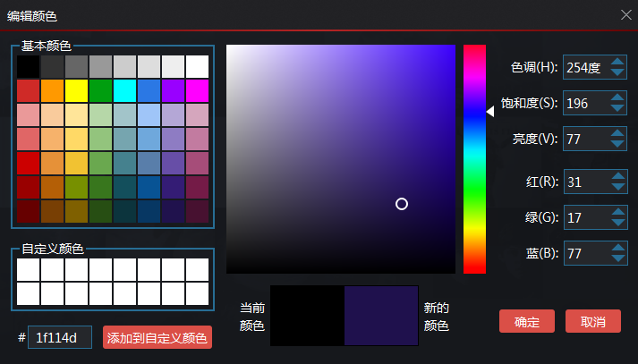Select the white basic color swatch
The image size is (638, 364).
click(197, 66)
